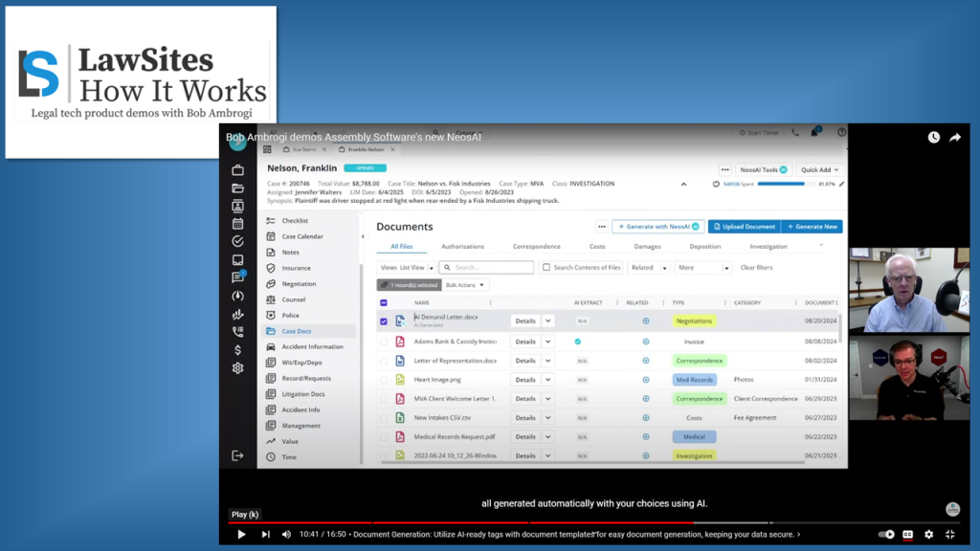Click the Play button in video controls
The width and height of the screenshot is (980, 551).
(x=241, y=535)
